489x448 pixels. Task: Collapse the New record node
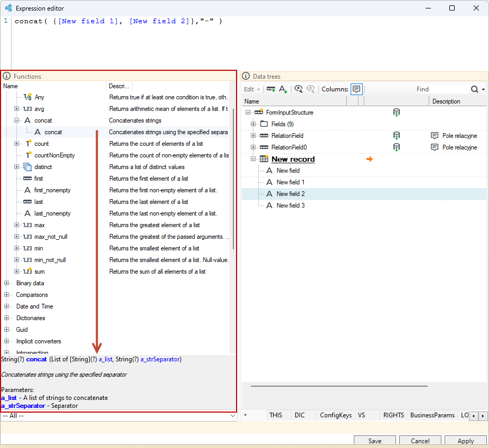point(253,159)
